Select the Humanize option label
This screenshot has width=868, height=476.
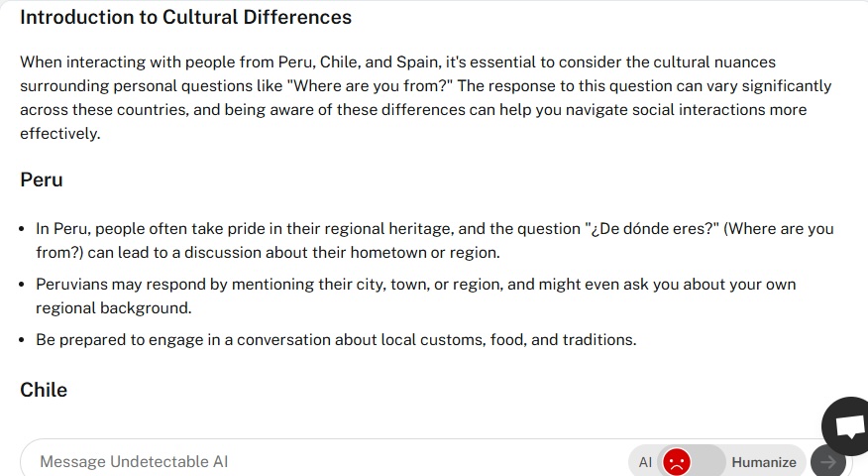764,462
